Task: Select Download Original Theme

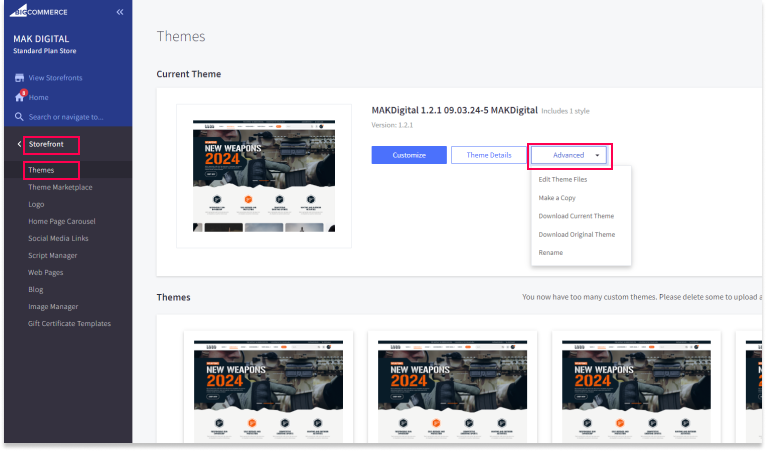Action: click(577, 235)
